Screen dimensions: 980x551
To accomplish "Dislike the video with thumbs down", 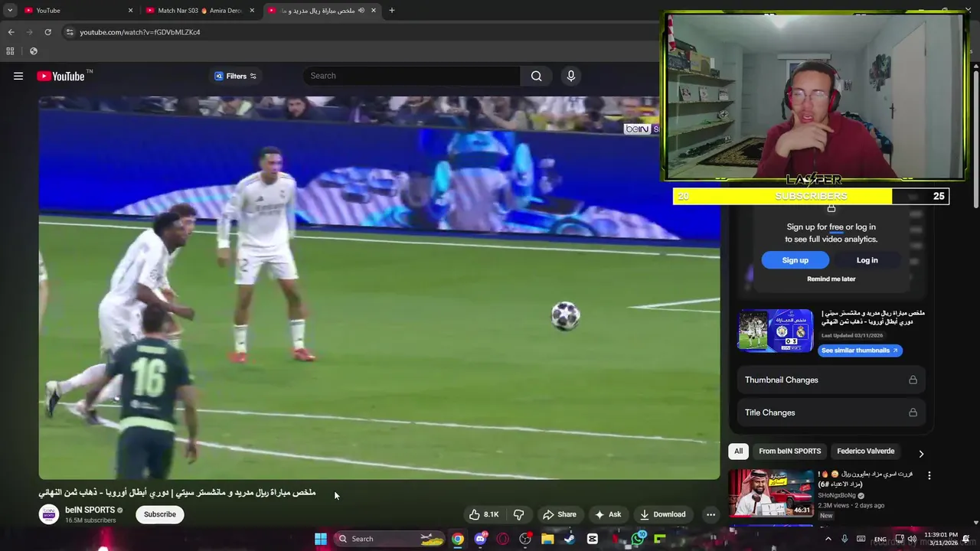I will [518, 514].
